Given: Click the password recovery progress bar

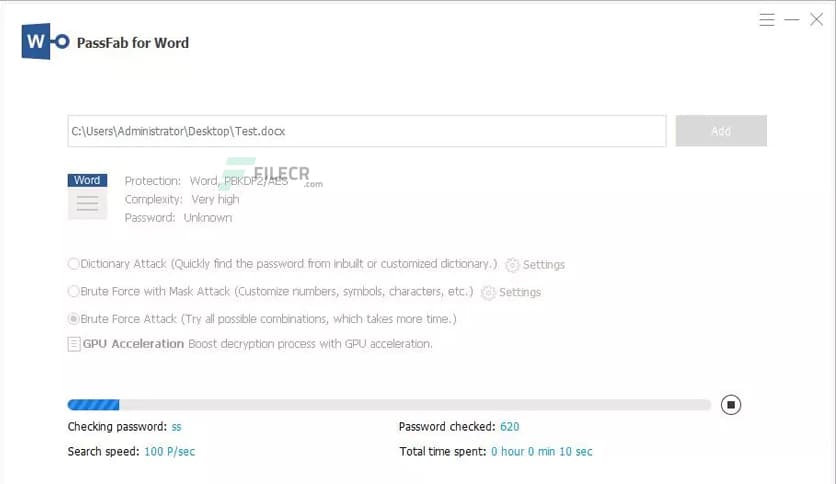Looking at the screenshot, I should 389,405.
